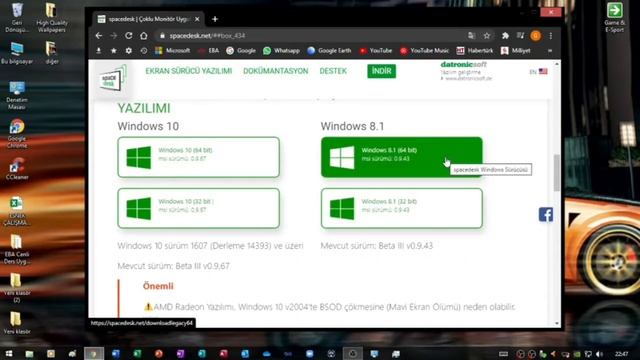
Task: Open High Quality Wallpapers folder
Action: point(51,18)
